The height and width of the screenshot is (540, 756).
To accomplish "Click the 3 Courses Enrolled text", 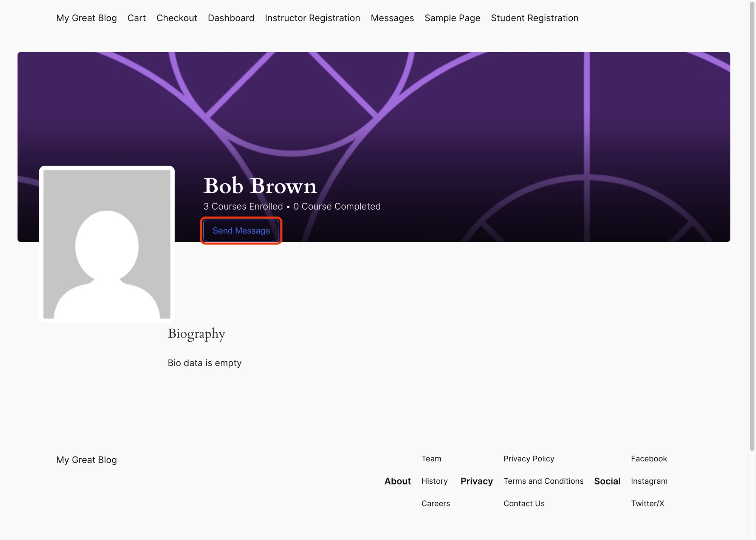I will (x=243, y=206).
